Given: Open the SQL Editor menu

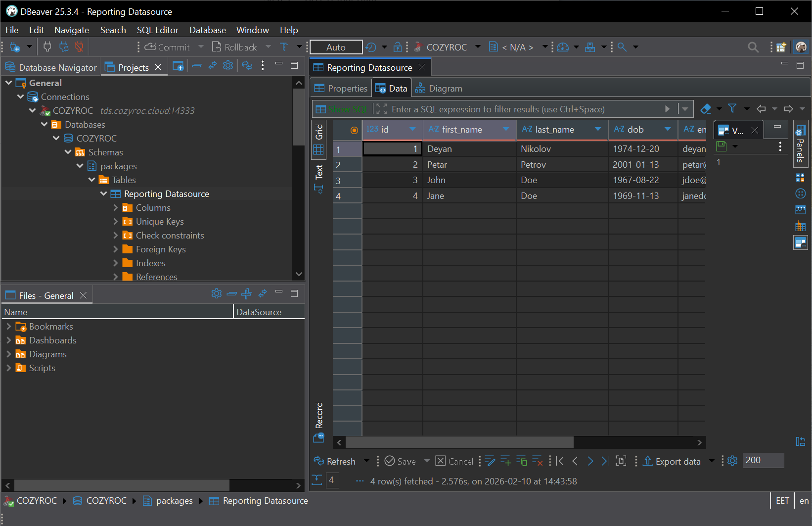Looking at the screenshot, I should [157, 30].
